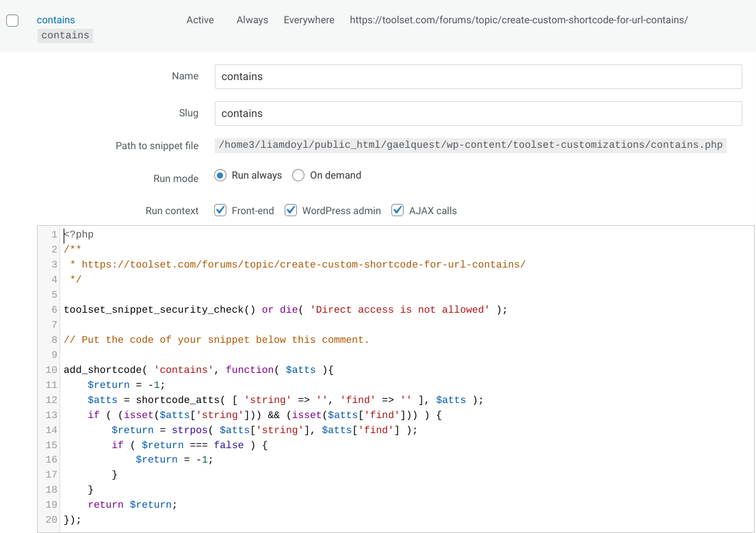
Task: Select the 'Run always' radio button
Action: tap(220, 175)
